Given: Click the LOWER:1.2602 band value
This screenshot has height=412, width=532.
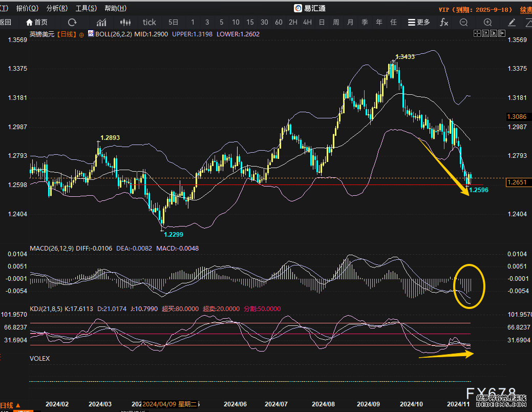Looking at the screenshot, I should point(238,34).
